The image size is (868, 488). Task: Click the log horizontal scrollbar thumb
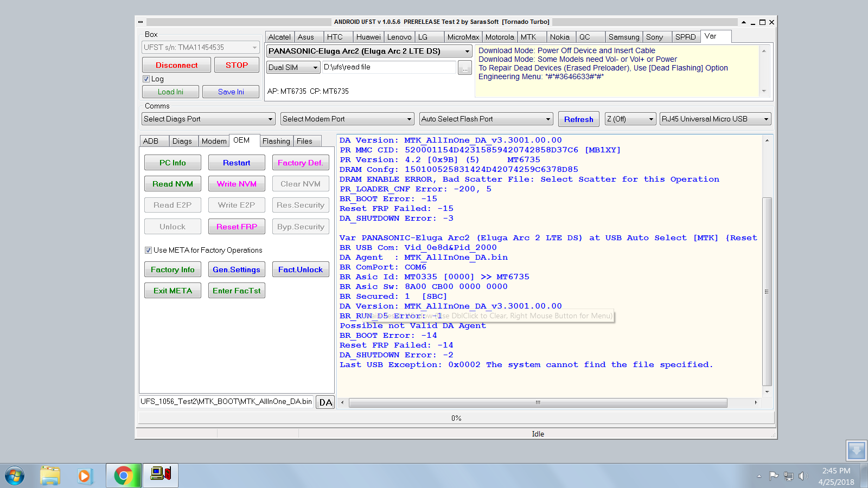click(538, 402)
